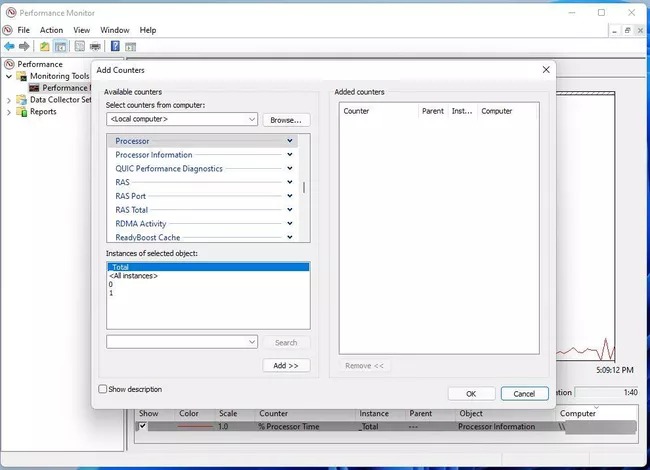Toggle the Show/Hide Console Tree icon

pos(61,46)
